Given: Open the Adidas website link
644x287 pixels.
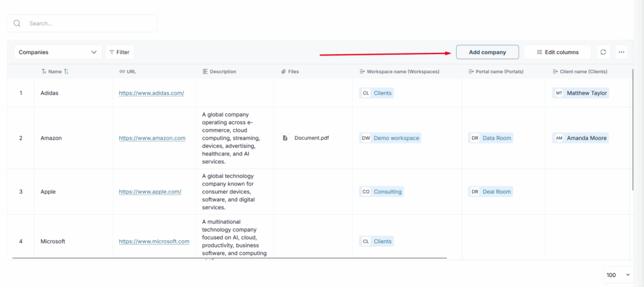Looking at the screenshot, I should (x=151, y=93).
